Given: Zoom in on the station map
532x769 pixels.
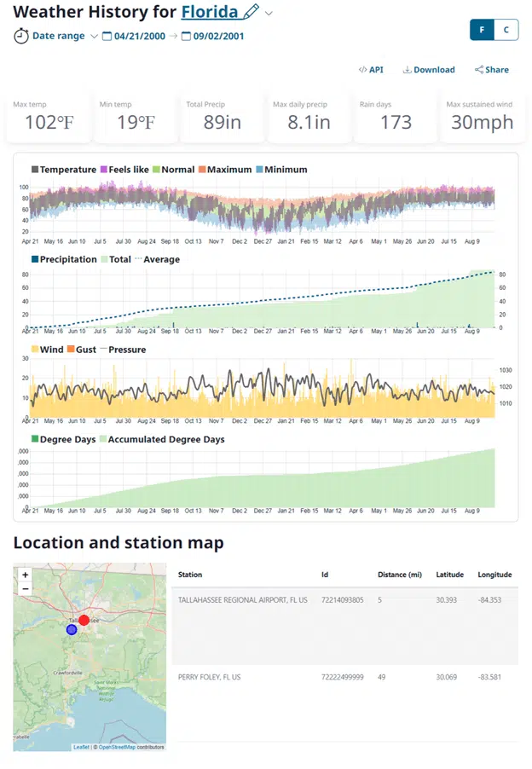Looking at the screenshot, I should (26, 575).
